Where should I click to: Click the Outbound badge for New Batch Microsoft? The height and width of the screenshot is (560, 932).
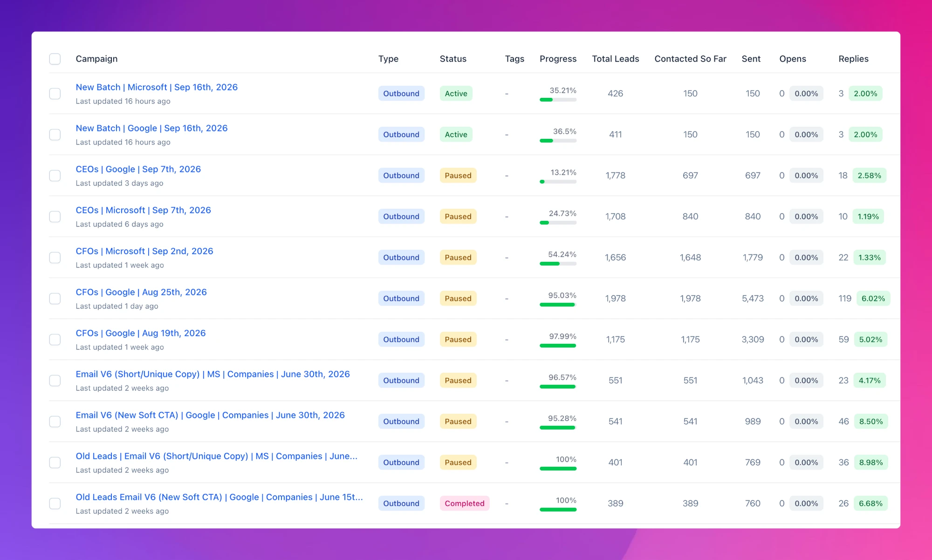[x=401, y=94]
